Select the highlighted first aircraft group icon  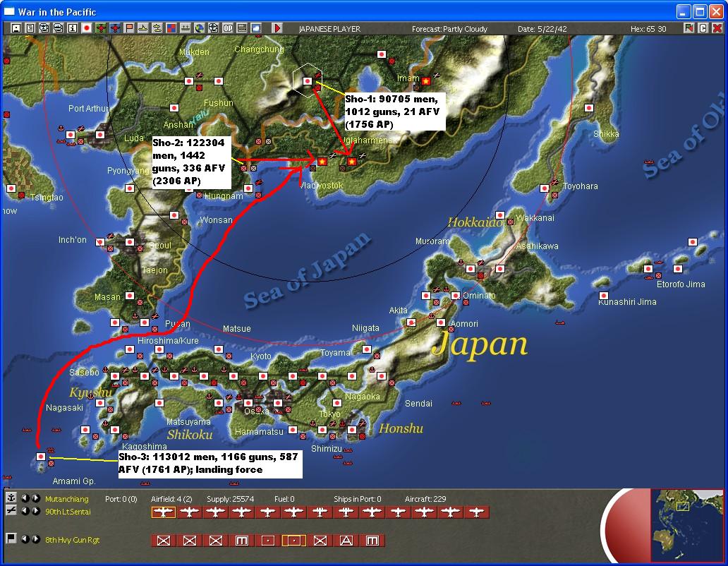[164, 512]
